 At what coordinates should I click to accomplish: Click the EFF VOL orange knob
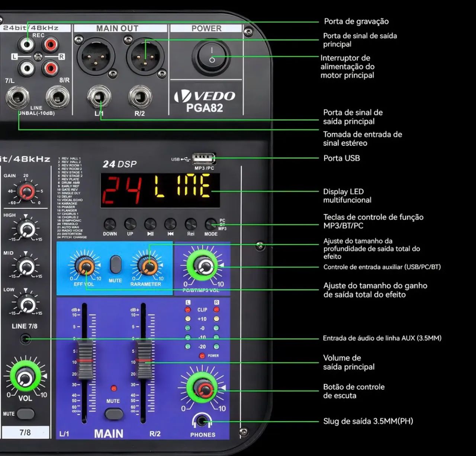[x=86, y=266]
